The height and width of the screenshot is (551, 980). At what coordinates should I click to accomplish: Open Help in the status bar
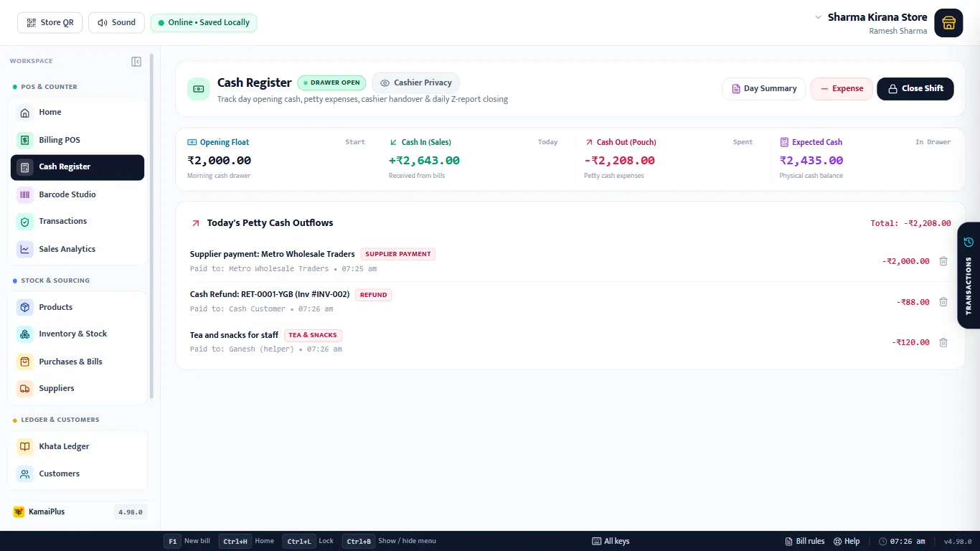[847, 541]
